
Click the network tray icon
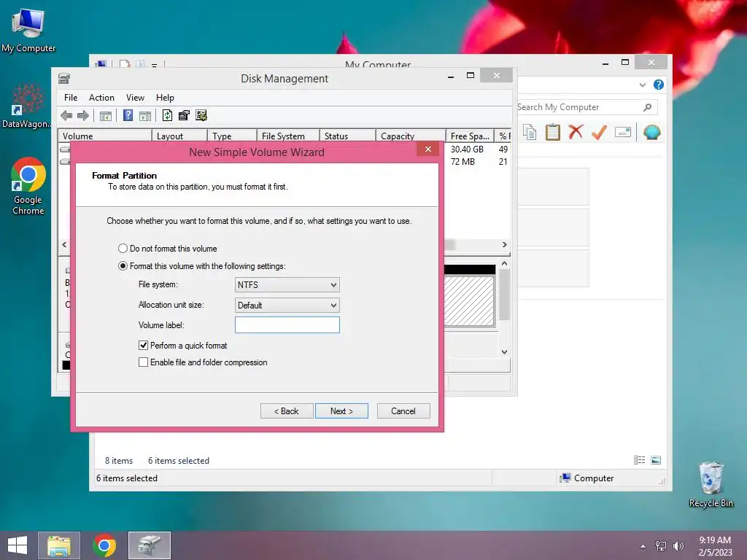click(661, 545)
